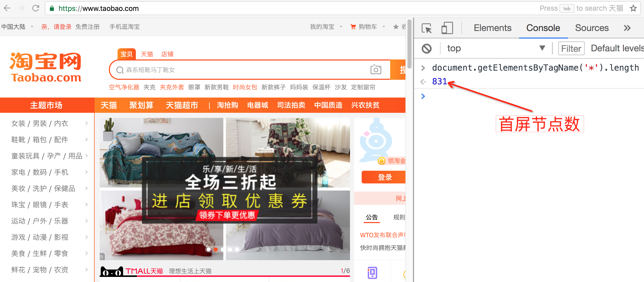Clear the console with ban icon
Screen dimensions: 644x282
click(427, 48)
